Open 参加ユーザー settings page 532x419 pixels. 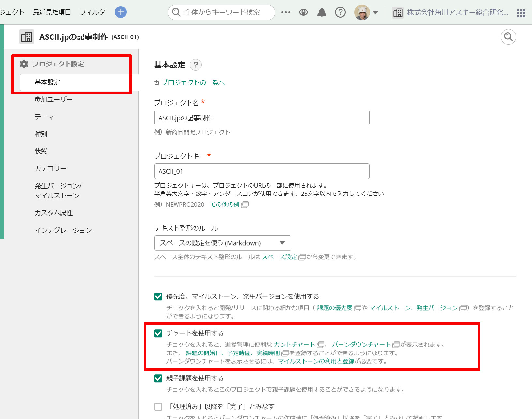pos(53,99)
